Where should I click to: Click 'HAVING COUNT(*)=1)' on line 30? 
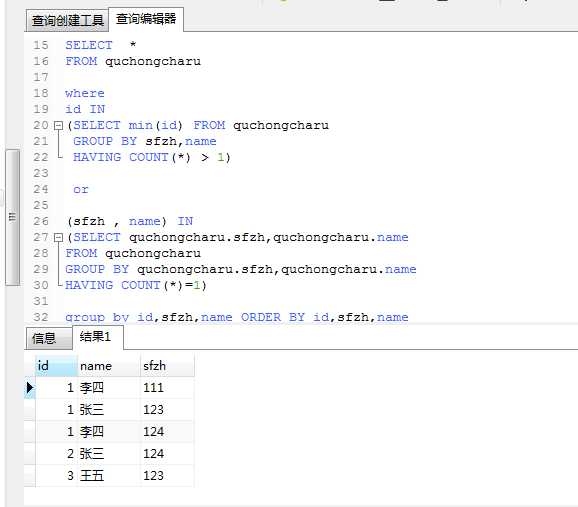tap(136, 285)
